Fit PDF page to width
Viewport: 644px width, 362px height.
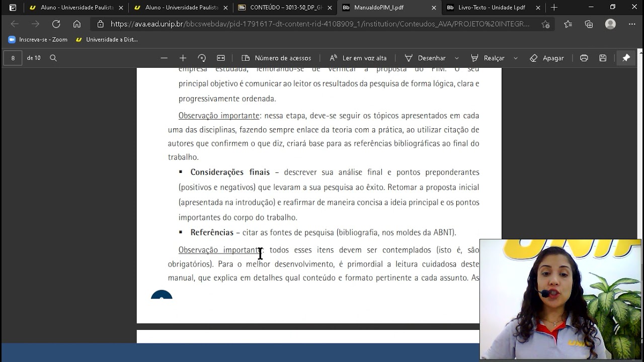point(221,58)
